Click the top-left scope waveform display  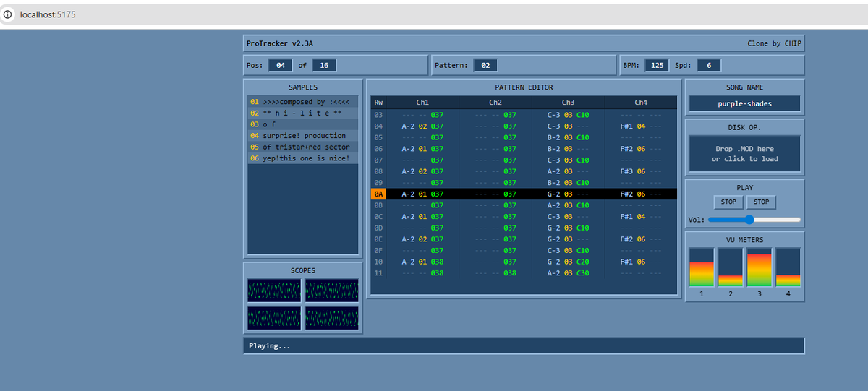(x=274, y=291)
